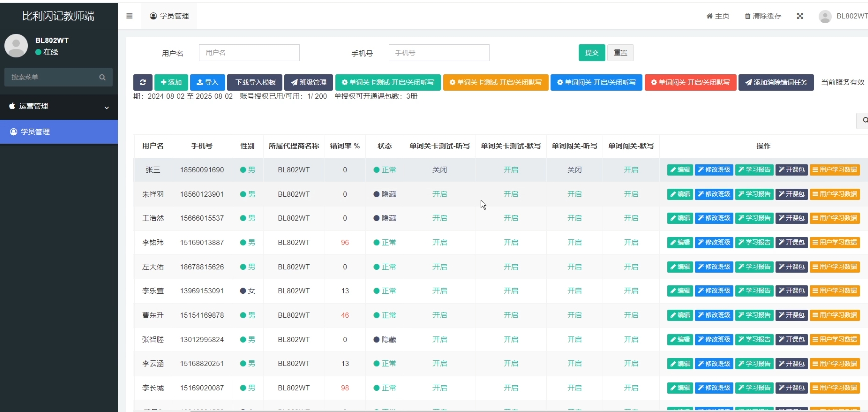The width and height of the screenshot is (868, 412).
Task: Click 单词闯关-开启/关闭听写 blue button
Action: [x=596, y=82]
